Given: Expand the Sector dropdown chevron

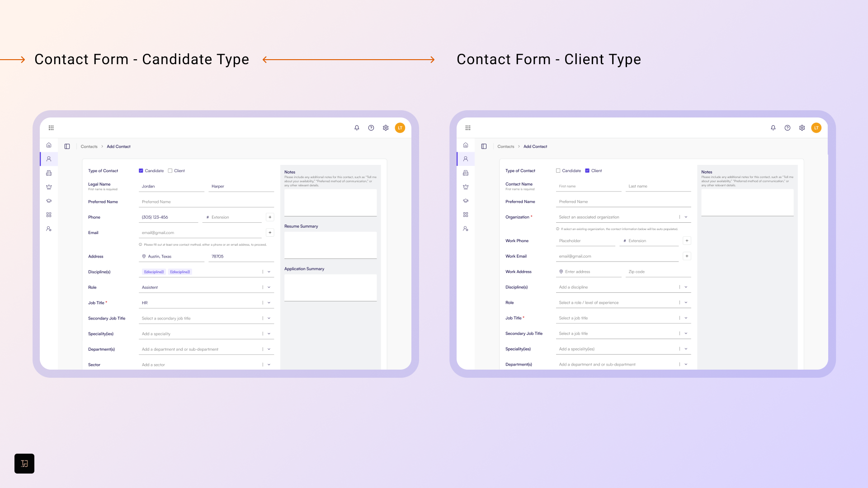Looking at the screenshot, I should 269,364.
